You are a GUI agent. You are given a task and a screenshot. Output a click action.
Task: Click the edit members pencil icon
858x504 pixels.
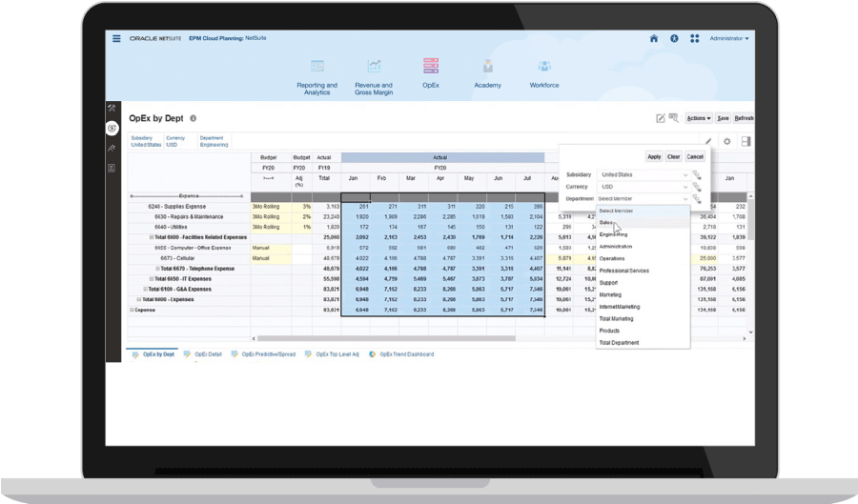point(707,141)
